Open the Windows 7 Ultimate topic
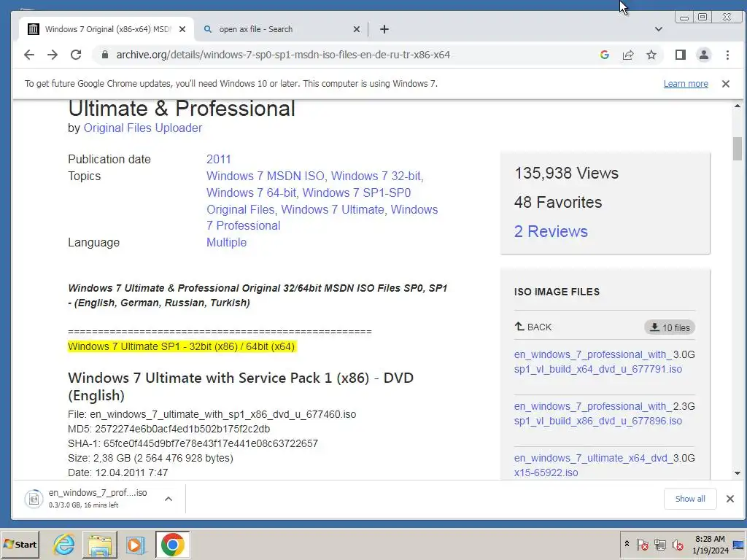 coord(333,209)
